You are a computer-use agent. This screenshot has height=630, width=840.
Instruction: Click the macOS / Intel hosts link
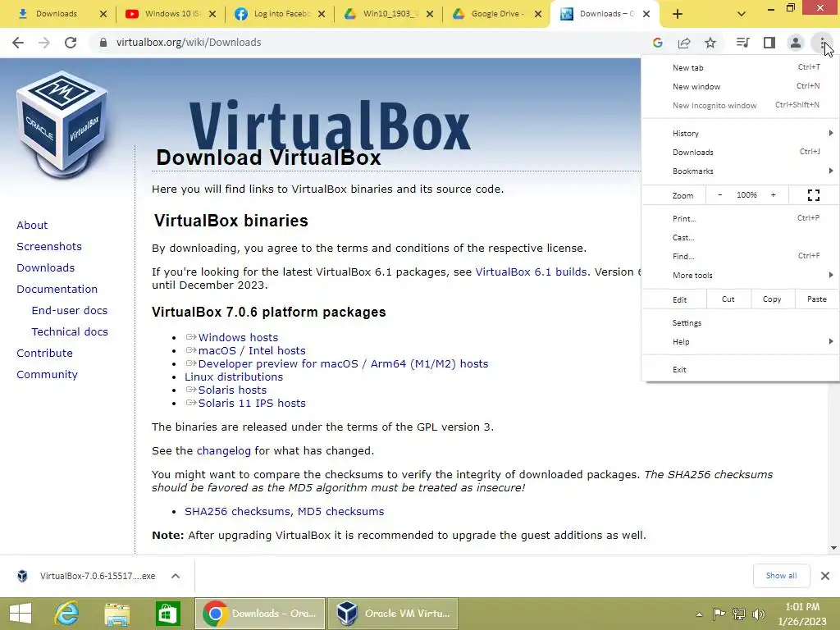coord(252,350)
